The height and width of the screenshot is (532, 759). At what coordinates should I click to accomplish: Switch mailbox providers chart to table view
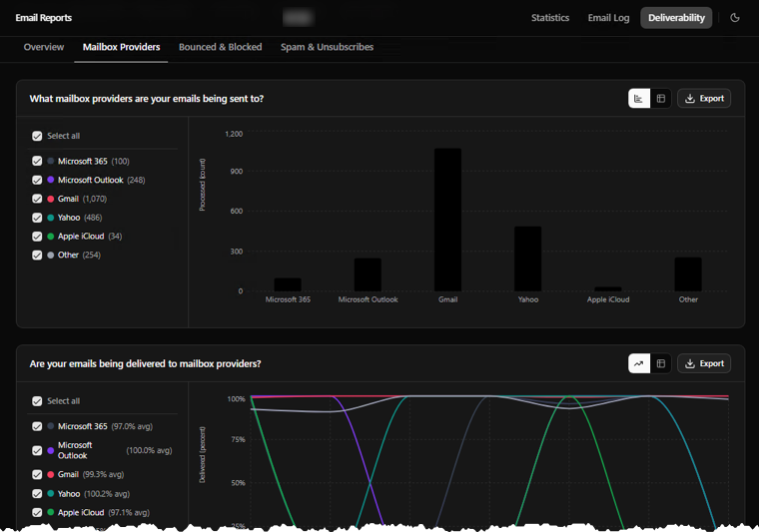(x=661, y=99)
